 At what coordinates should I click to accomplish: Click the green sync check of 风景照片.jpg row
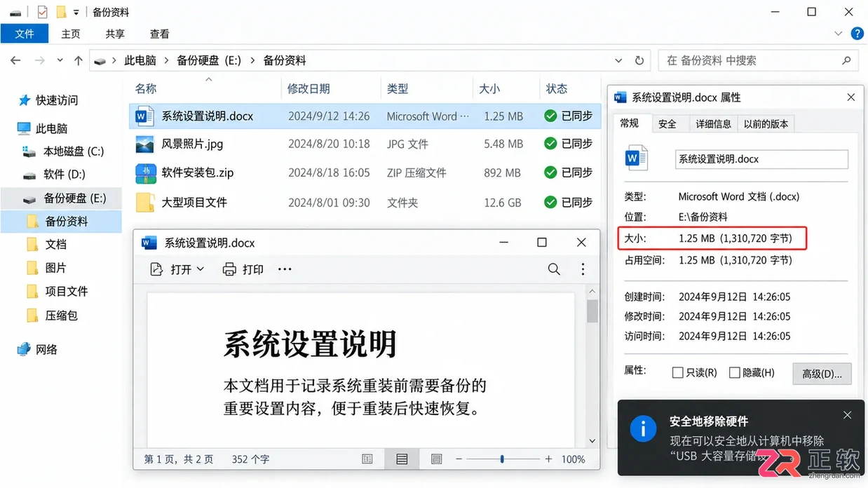pyautogui.click(x=550, y=143)
